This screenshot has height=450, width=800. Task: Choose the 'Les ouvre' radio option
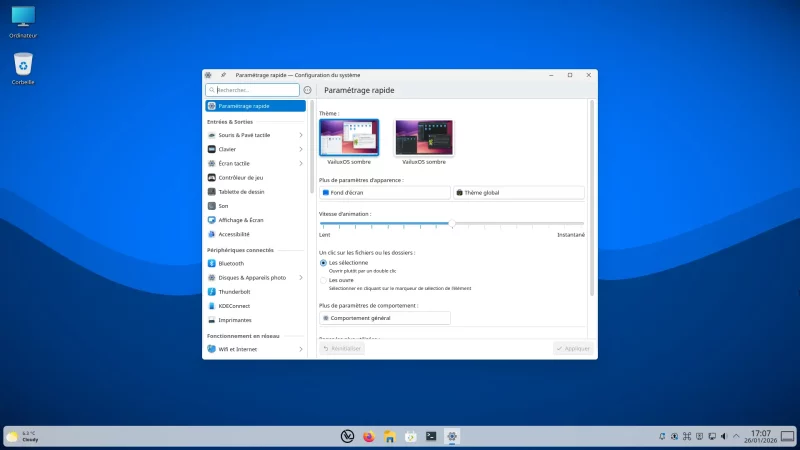pyautogui.click(x=323, y=280)
